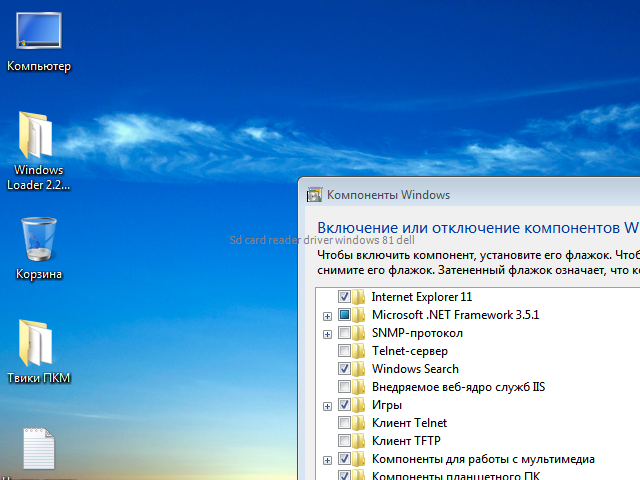Toggle the Microsoft .NET Framework 3.5.1 checkbox

(344, 315)
